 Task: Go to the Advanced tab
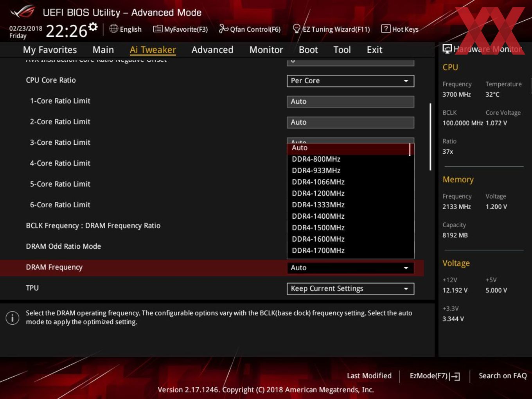pos(212,50)
